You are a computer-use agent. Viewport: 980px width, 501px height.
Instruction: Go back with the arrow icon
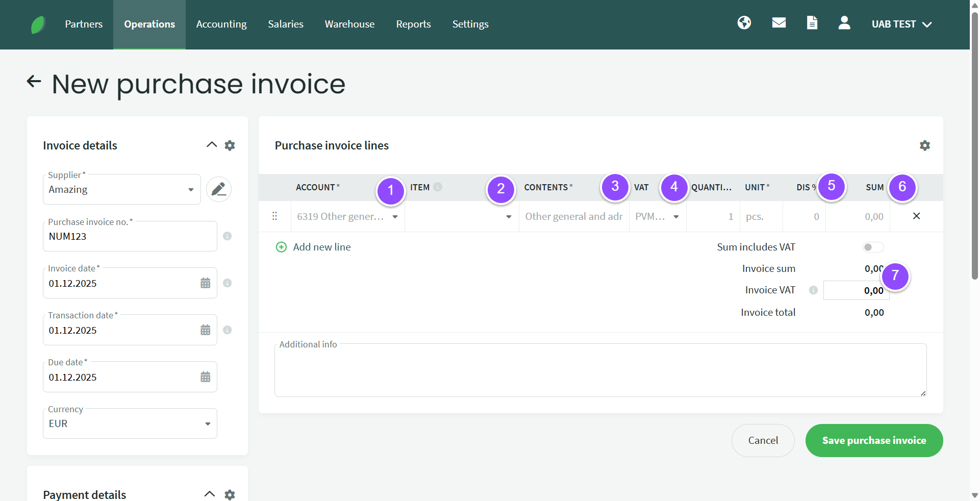[34, 82]
